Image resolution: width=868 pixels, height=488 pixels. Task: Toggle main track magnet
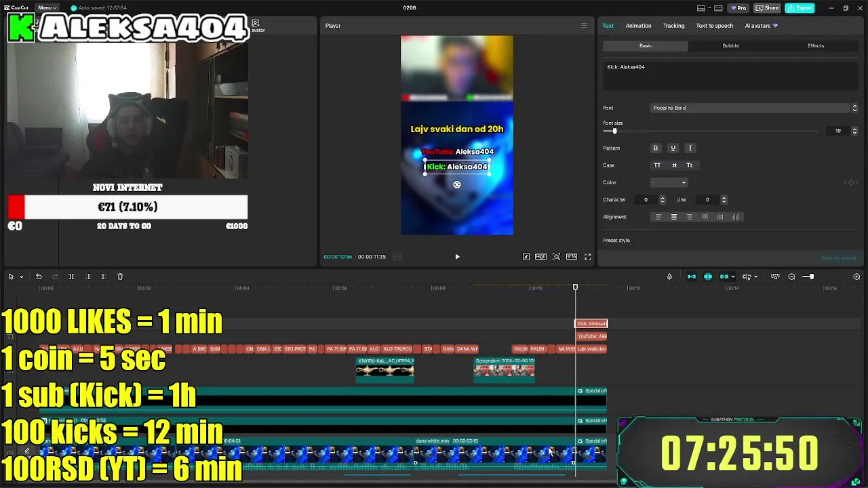coord(692,277)
